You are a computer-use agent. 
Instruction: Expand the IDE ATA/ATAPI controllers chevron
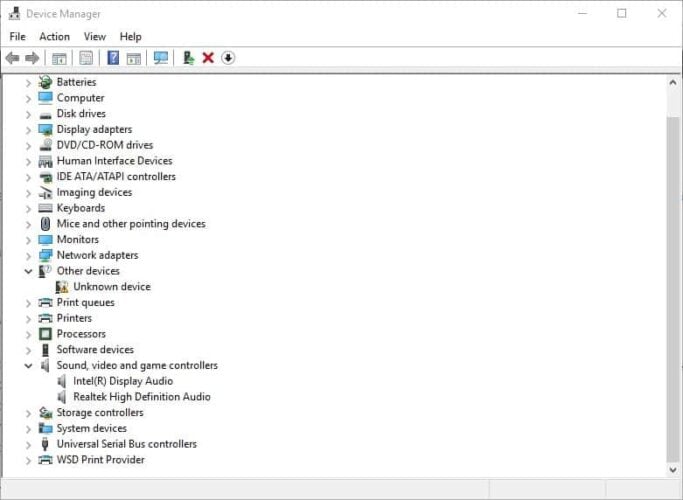click(x=28, y=177)
